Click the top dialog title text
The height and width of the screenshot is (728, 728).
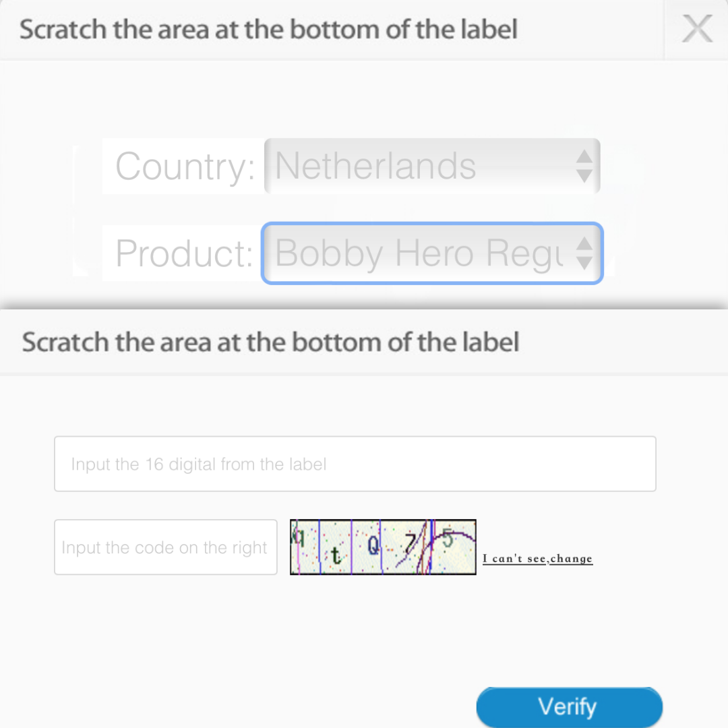tap(268, 30)
